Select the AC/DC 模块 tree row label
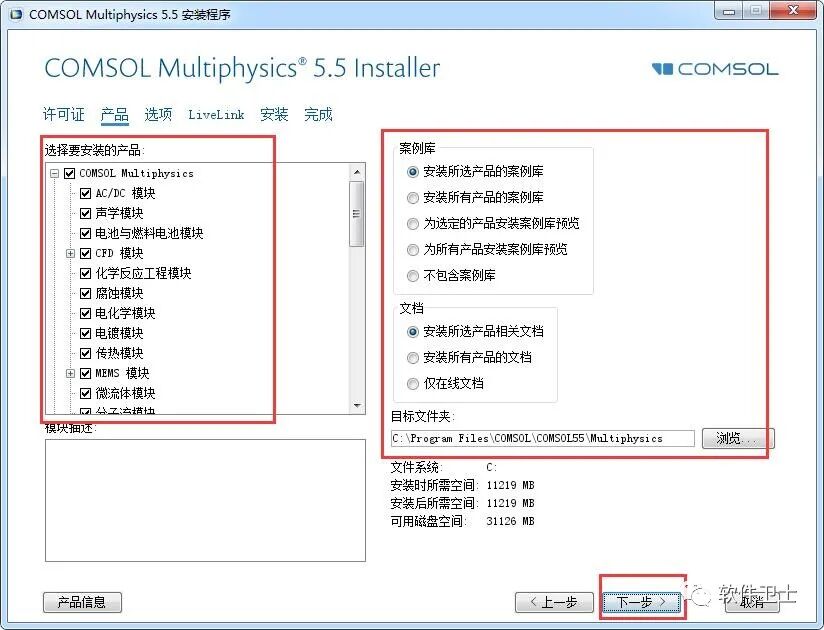The width and height of the screenshot is (824, 630). 125,193
